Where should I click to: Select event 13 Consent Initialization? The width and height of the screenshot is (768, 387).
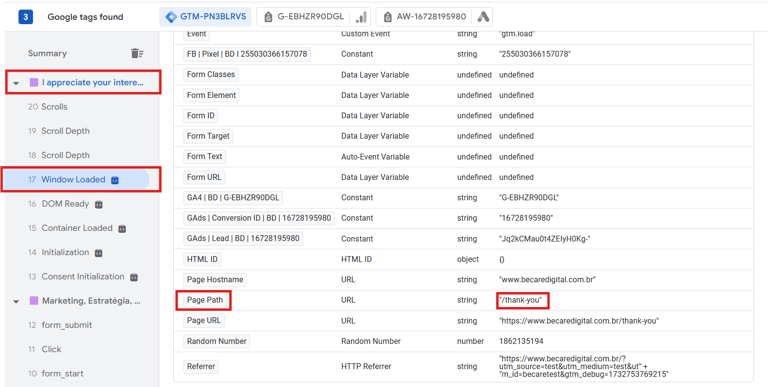click(x=76, y=277)
